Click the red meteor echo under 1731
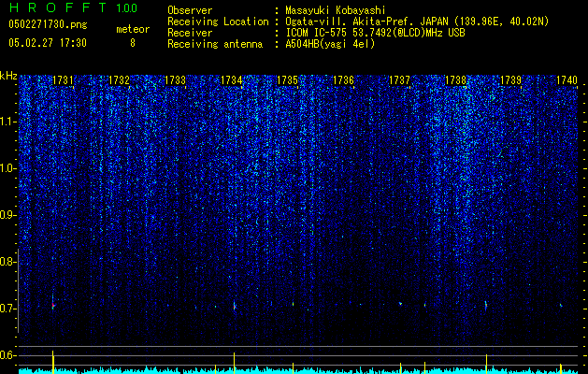 point(53,306)
